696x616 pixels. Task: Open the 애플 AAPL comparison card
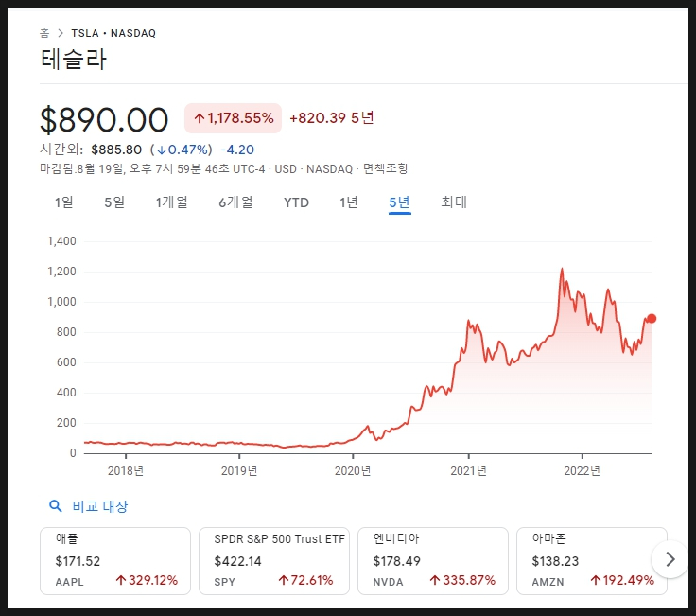115,561
